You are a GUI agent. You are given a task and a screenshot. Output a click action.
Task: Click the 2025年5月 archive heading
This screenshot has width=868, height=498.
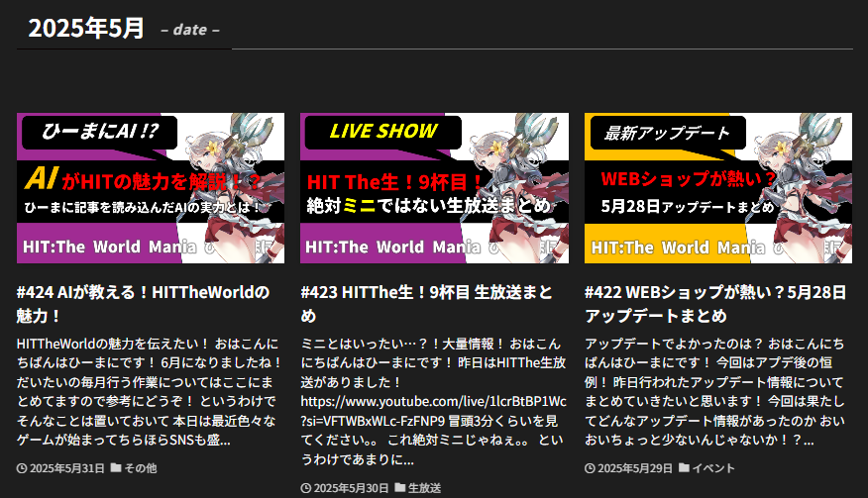pyautogui.click(x=86, y=29)
